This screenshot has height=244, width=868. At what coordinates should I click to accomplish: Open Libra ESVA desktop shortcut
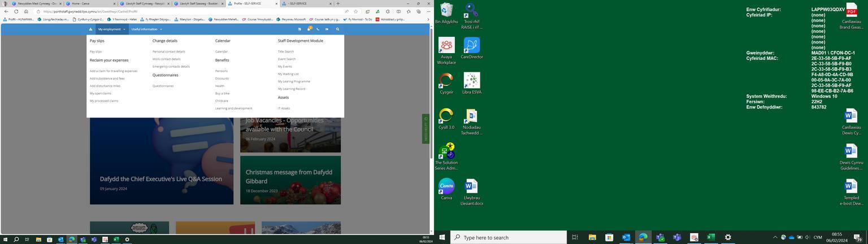click(x=472, y=84)
